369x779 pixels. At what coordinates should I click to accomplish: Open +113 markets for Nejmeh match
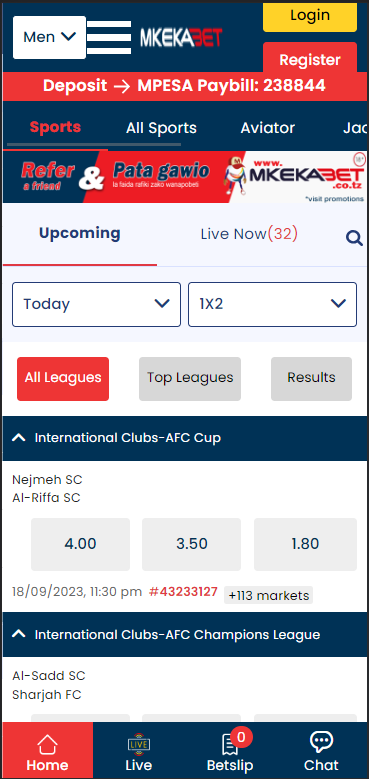pos(269,595)
